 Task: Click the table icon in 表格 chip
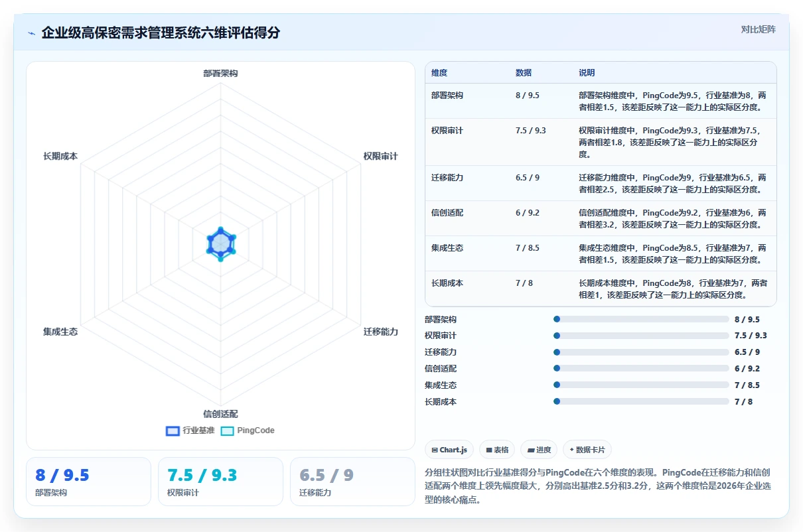click(489, 450)
